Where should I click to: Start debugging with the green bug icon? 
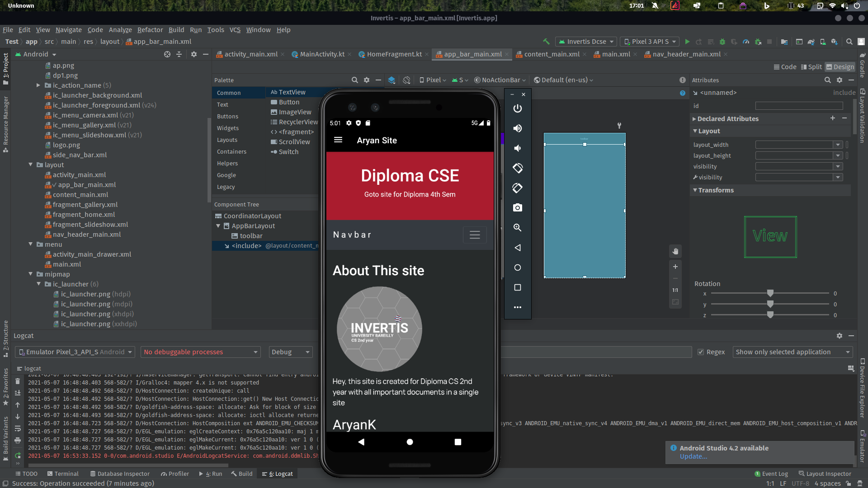(x=722, y=42)
